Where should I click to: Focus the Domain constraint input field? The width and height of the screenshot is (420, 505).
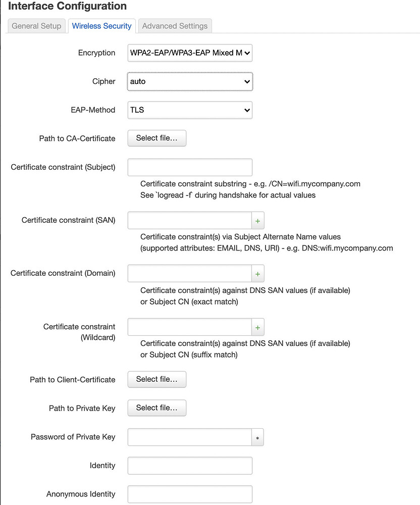pos(189,273)
